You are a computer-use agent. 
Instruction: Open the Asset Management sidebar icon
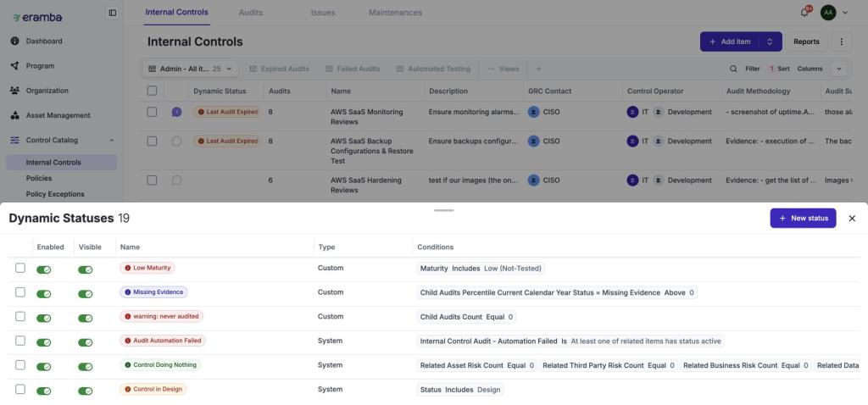click(x=15, y=115)
